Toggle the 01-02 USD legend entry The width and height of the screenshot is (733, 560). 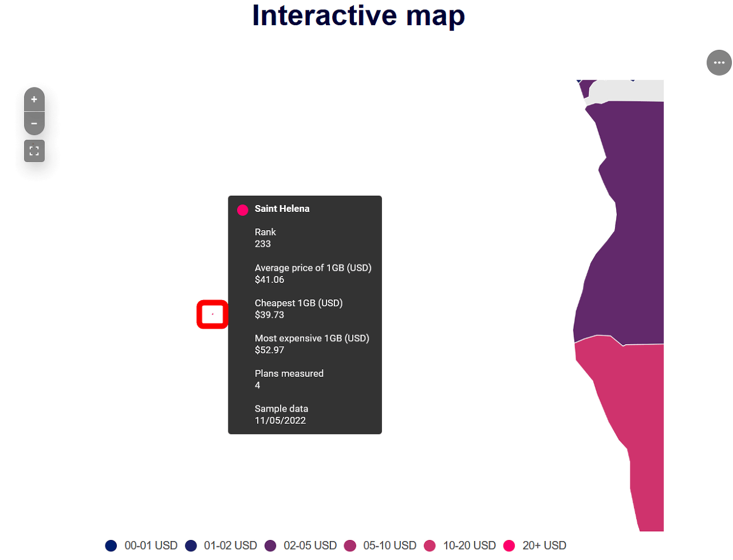pos(221,546)
